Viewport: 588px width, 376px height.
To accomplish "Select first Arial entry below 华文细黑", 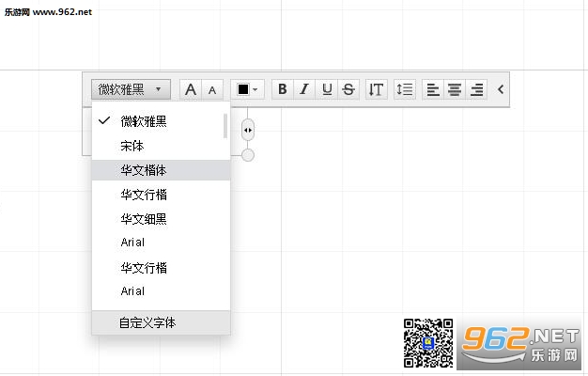I will click(161, 243).
